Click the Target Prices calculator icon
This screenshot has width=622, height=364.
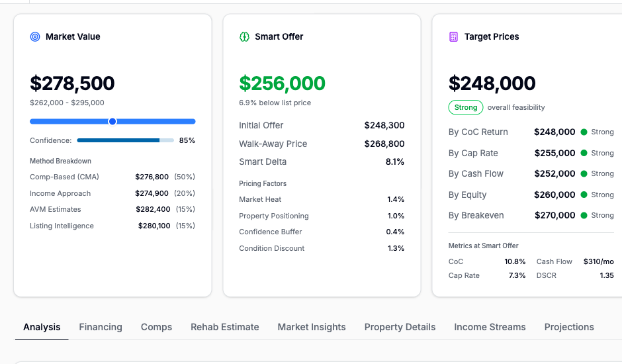[x=453, y=37]
